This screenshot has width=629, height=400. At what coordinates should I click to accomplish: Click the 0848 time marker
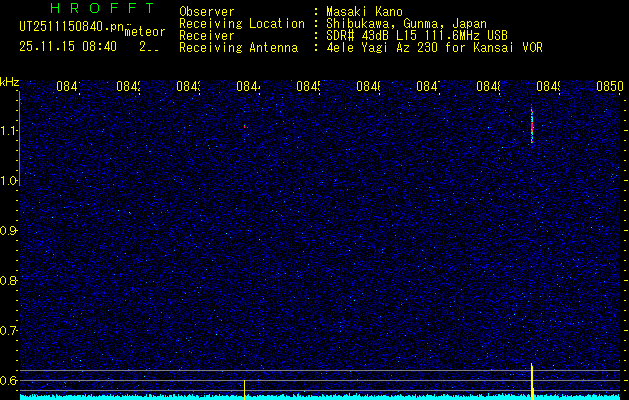(x=488, y=86)
